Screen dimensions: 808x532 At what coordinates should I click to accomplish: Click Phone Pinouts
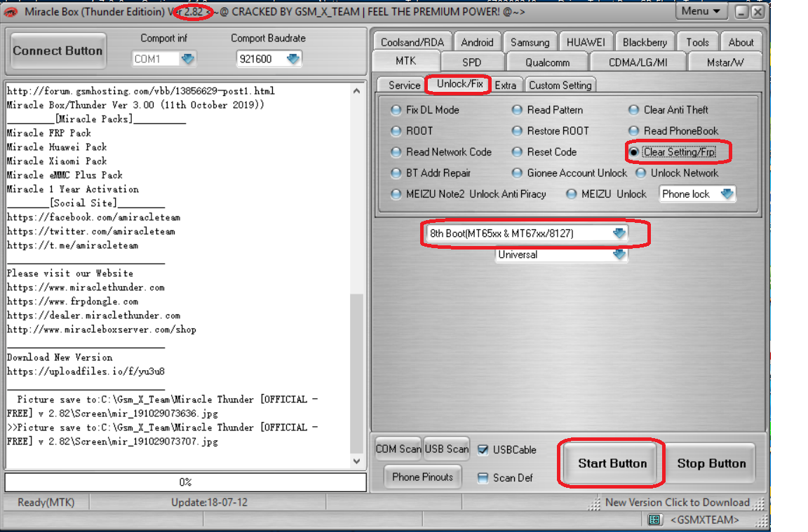[x=422, y=477]
